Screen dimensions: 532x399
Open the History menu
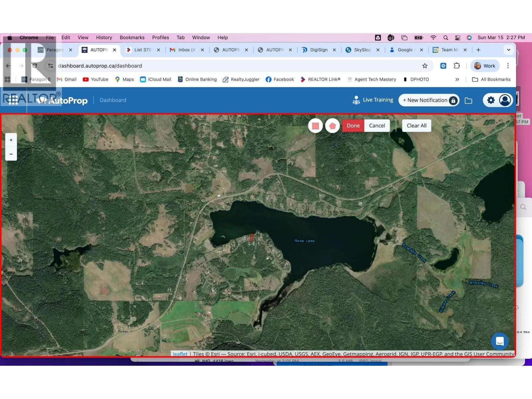104,38
